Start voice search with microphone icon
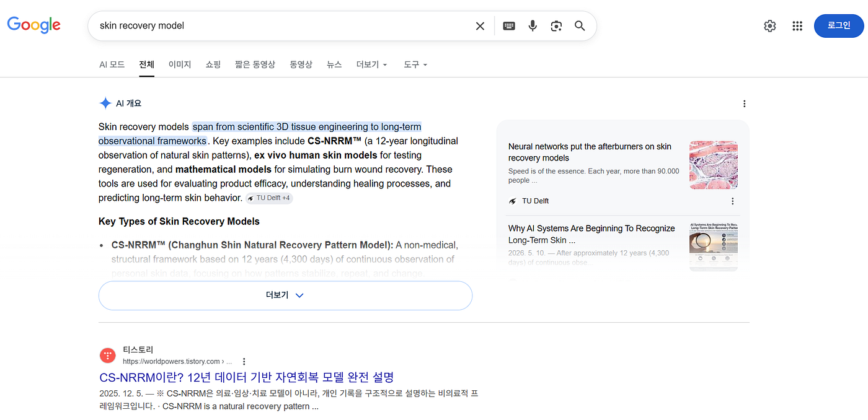 click(533, 26)
